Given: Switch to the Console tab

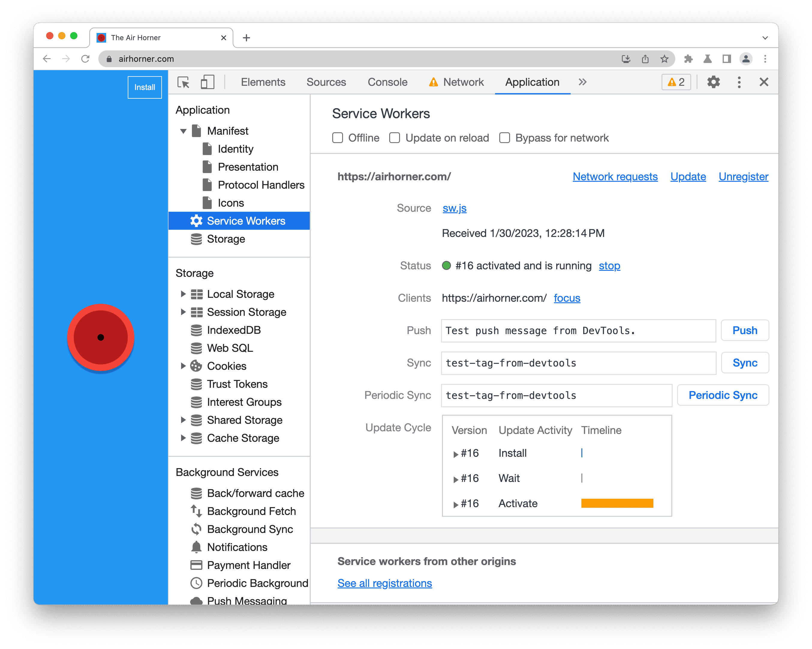Looking at the screenshot, I should click(387, 82).
